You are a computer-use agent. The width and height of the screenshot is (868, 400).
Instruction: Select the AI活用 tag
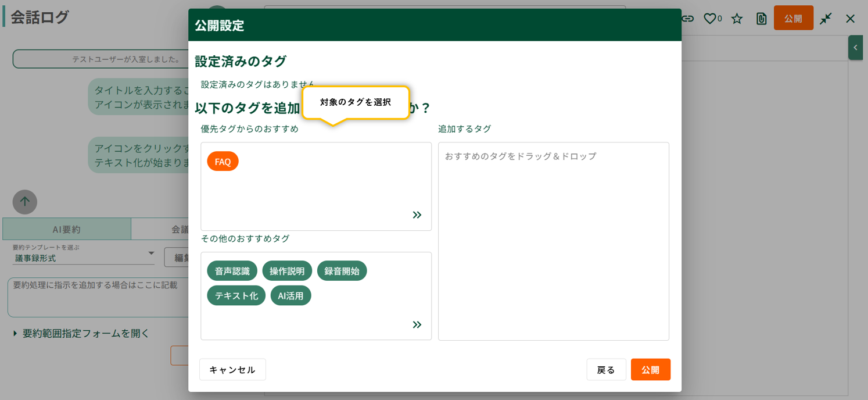290,295
